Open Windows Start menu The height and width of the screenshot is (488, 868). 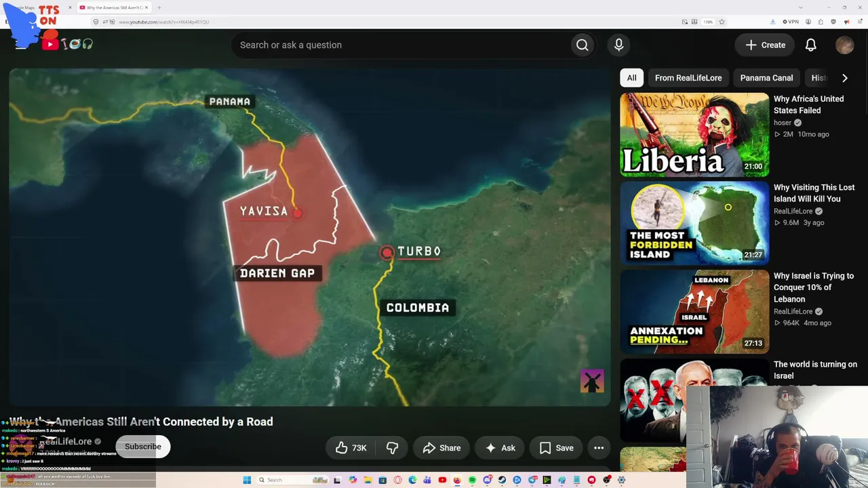tap(247, 480)
